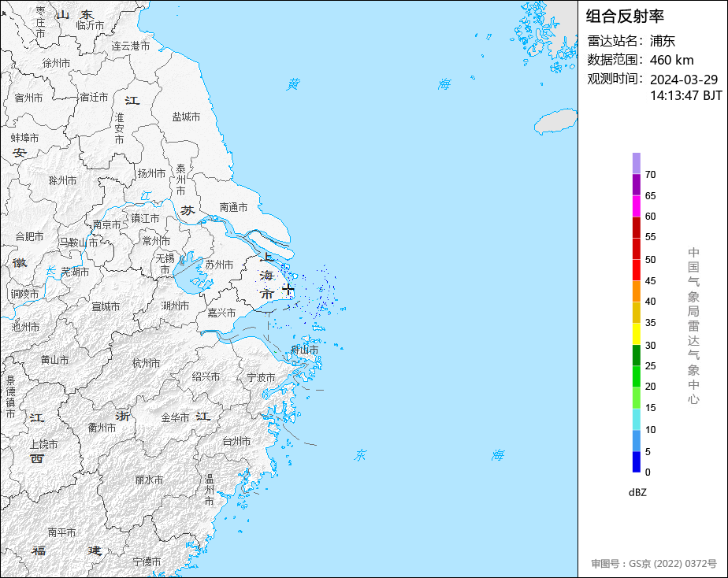Click the 组合反射率 title text
Screen dimensions: 728x578
[x=625, y=17]
